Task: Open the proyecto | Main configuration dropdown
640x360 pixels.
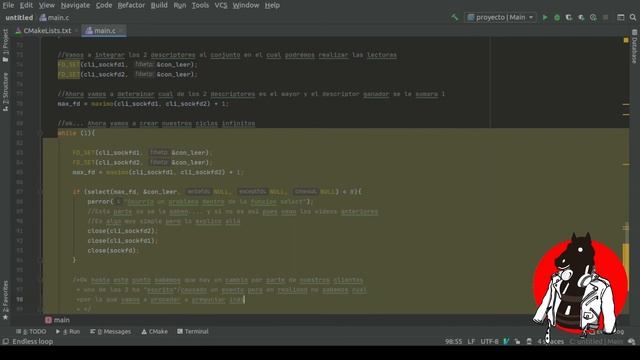Action: (500, 18)
